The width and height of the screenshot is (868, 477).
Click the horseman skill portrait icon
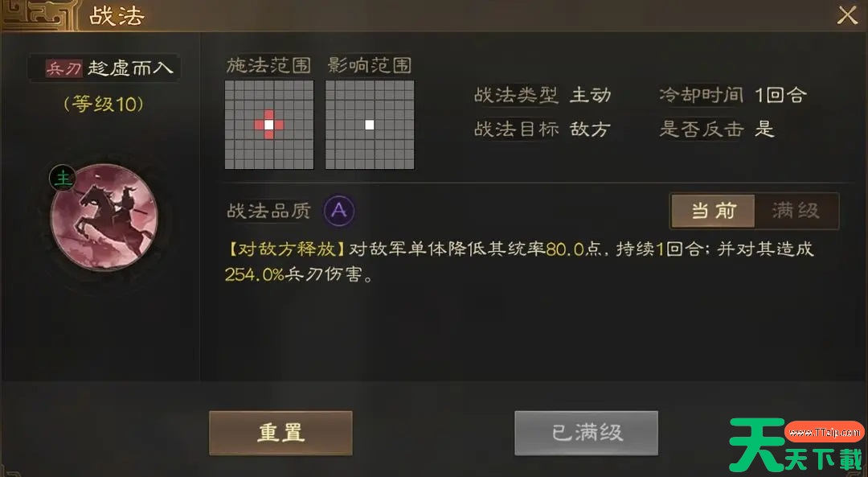pyautogui.click(x=104, y=217)
